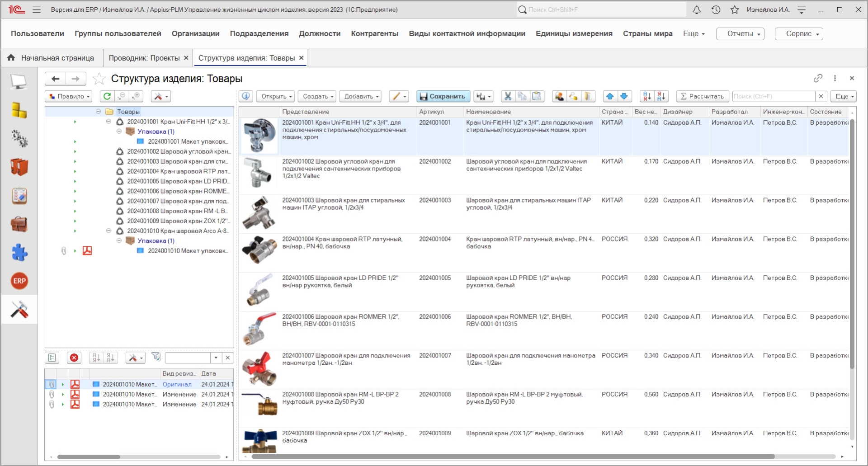Click the Поиск (Ctrl+F) search field
The height and width of the screenshot is (466, 868).
point(774,96)
